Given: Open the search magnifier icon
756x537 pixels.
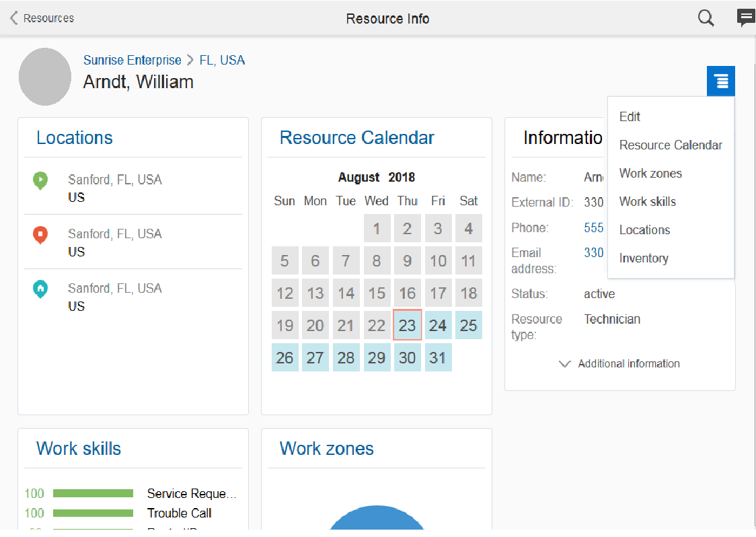Looking at the screenshot, I should point(706,18).
